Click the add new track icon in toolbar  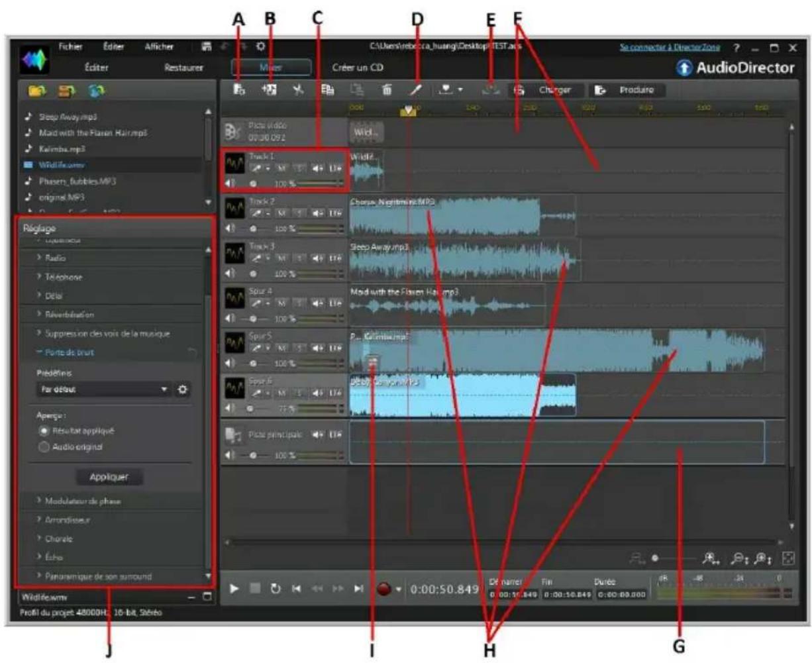[x=239, y=90]
